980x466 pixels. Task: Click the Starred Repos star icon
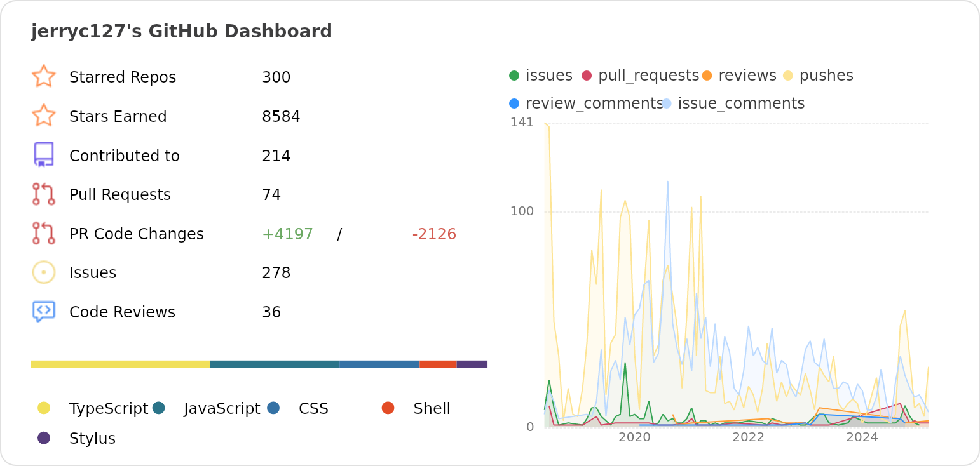tap(44, 76)
